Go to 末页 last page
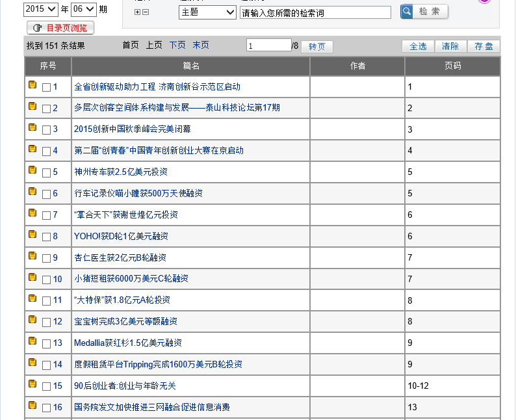The height and width of the screenshot is (420, 516). [x=201, y=45]
